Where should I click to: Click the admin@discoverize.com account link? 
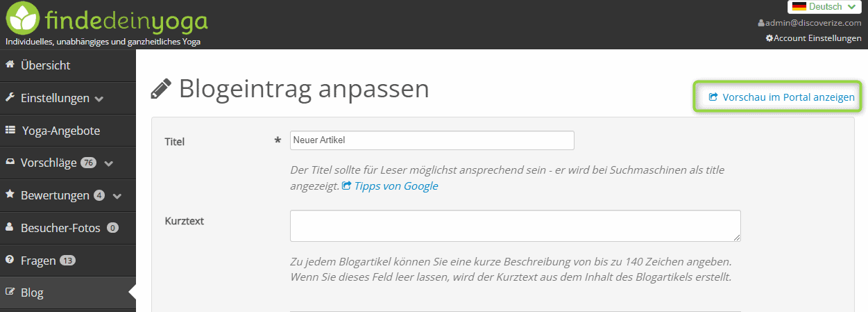coord(813,23)
